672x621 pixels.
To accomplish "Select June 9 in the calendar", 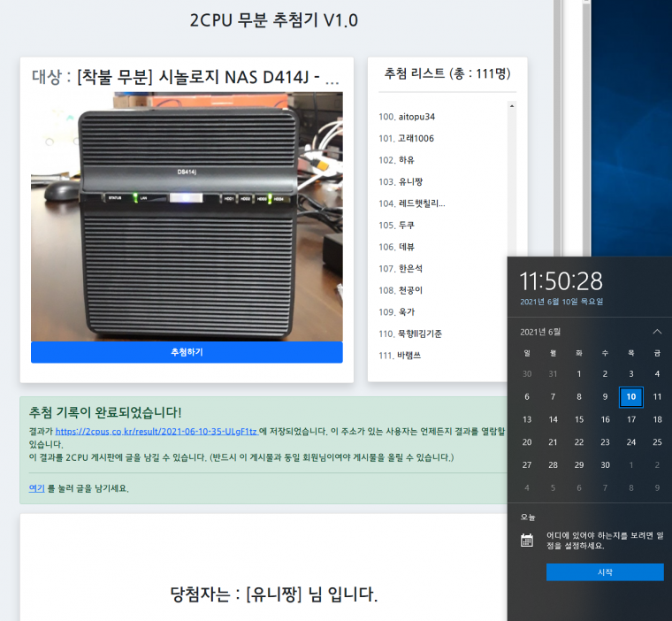I will coord(605,396).
